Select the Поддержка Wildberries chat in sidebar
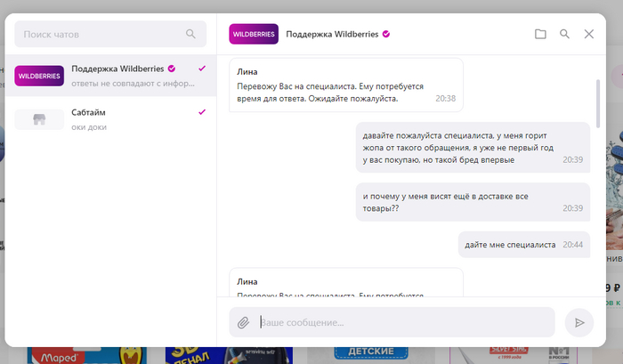The height and width of the screenshot is (364, 623). tap(111, 76)
